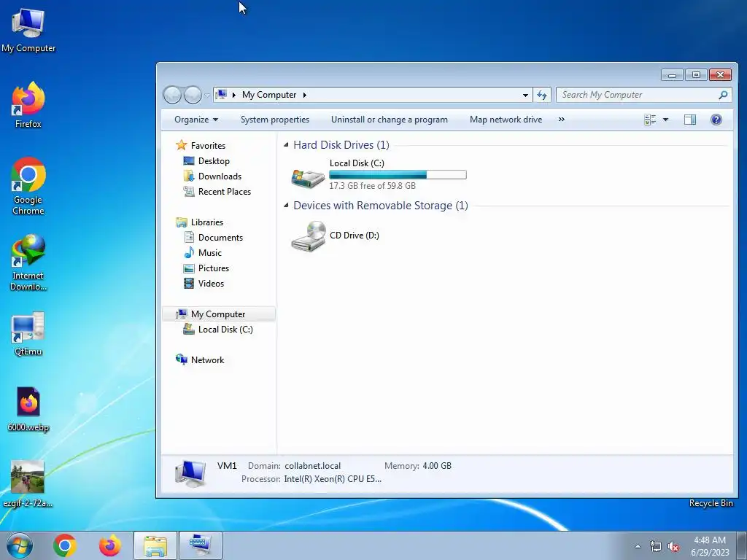Change view using the view icon button
This screenshot has width=747, height=560.
click(x=650, y=120)
